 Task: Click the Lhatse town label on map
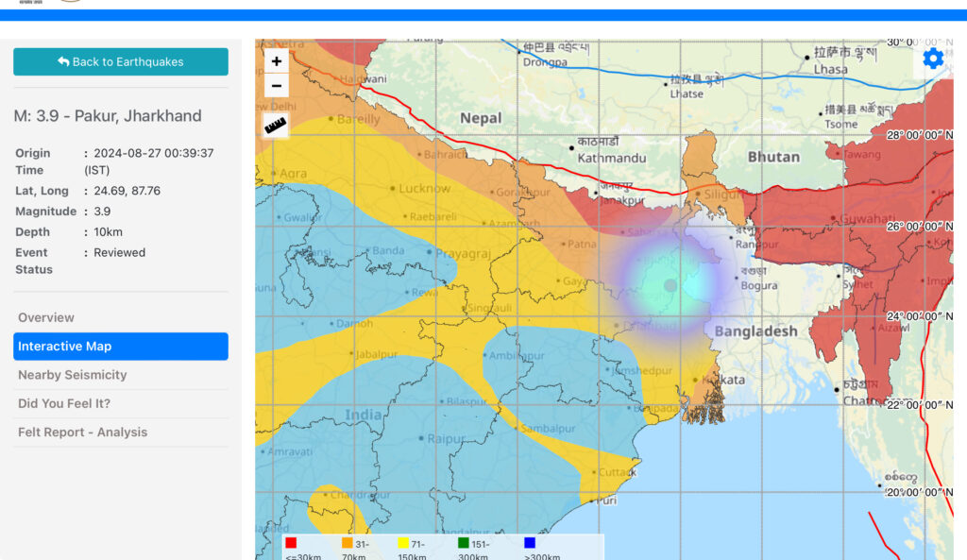[x=687, y=93]
